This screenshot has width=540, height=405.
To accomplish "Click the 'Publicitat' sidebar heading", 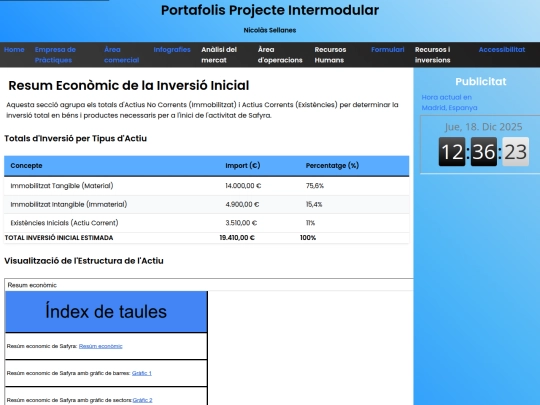I will click(x=481, y=82).
